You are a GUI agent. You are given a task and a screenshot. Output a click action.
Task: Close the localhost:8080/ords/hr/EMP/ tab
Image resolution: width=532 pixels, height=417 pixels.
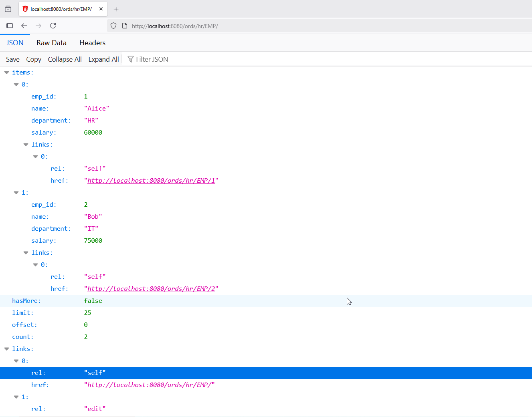(x=101, y=9)
